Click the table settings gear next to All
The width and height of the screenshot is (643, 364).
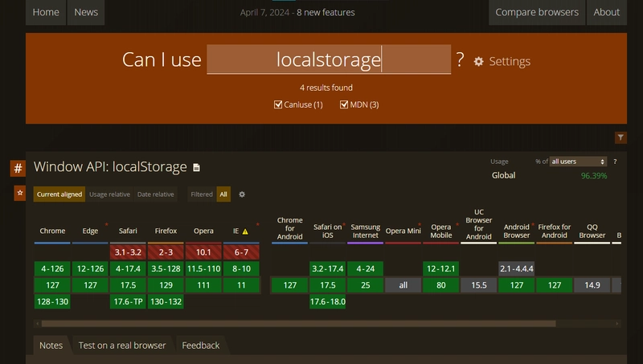(x=242, y=194)
